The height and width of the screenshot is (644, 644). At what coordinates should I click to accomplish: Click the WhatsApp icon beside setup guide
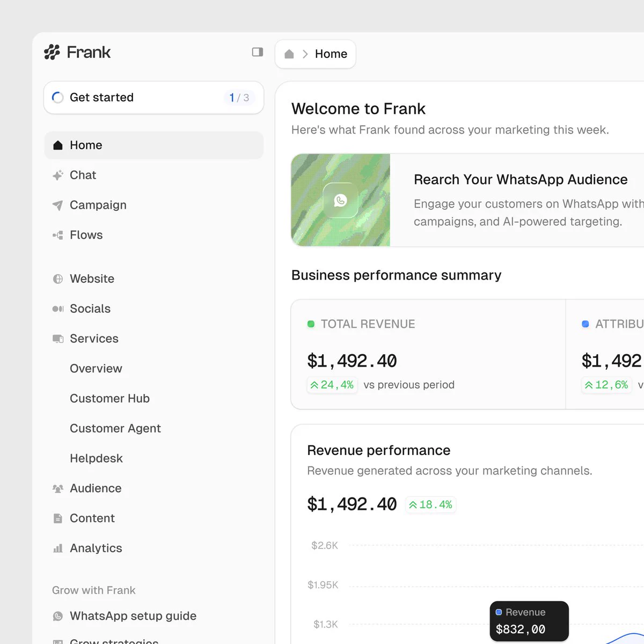point(58,616)
